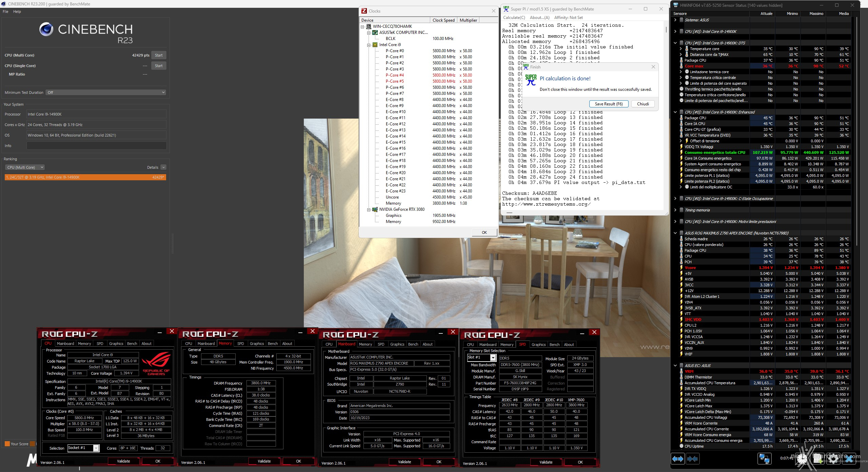868x472 pixels.
Task: Click Super PI title bar icon
Action: click(506, 9)
